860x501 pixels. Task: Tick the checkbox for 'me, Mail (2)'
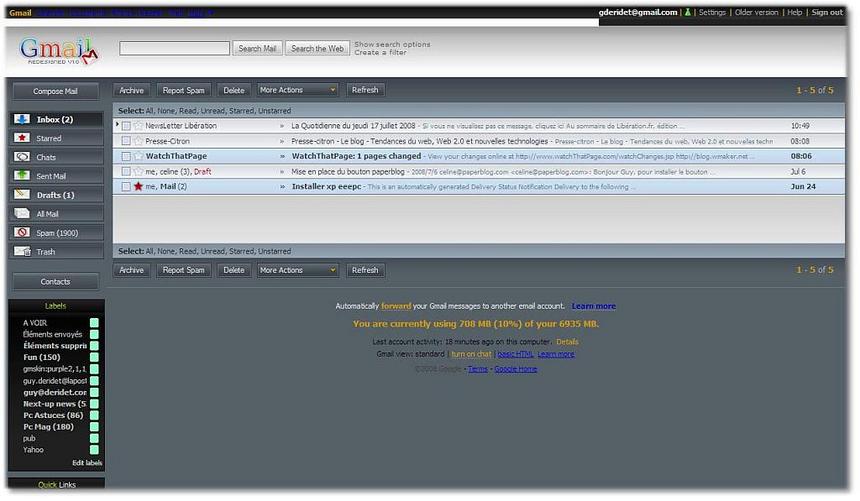(126, 187)
